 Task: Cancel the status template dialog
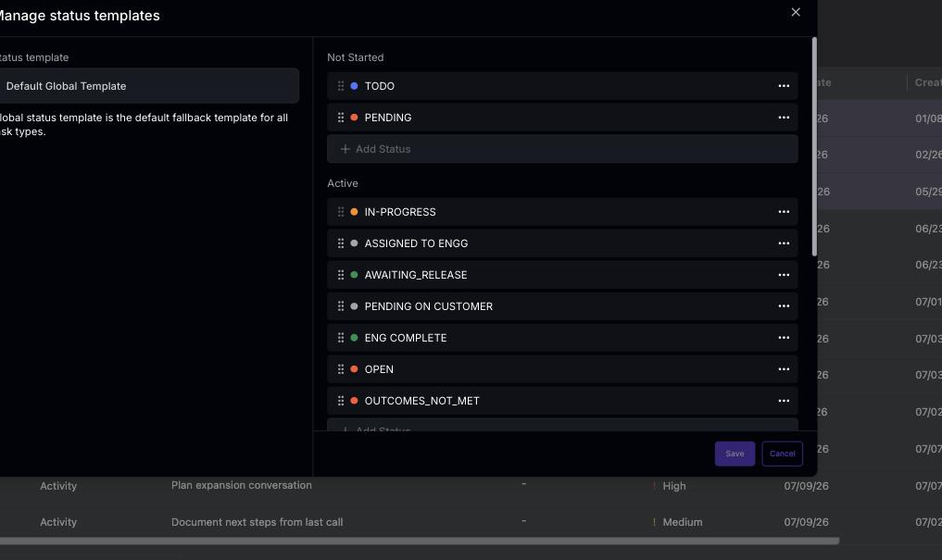(782, 454)
